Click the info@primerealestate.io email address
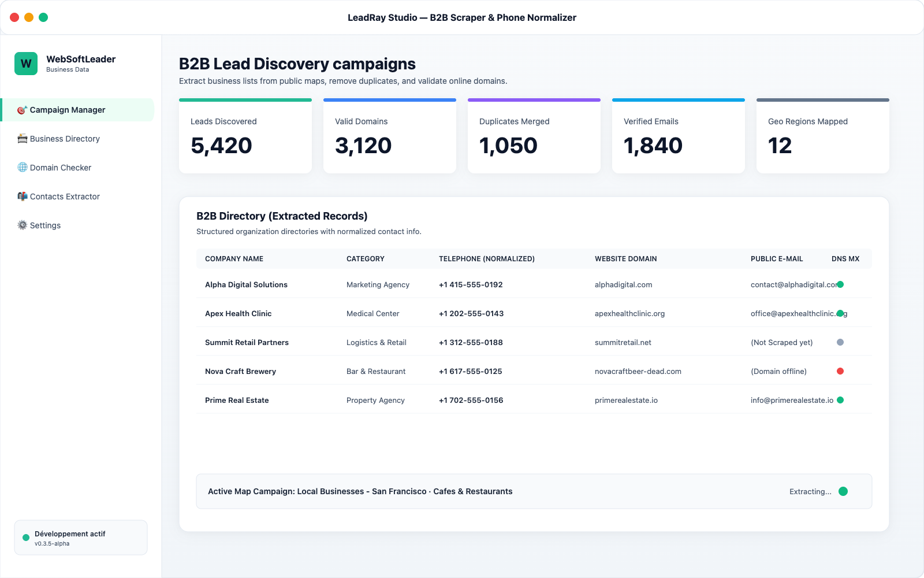 [x=792, y=400]
